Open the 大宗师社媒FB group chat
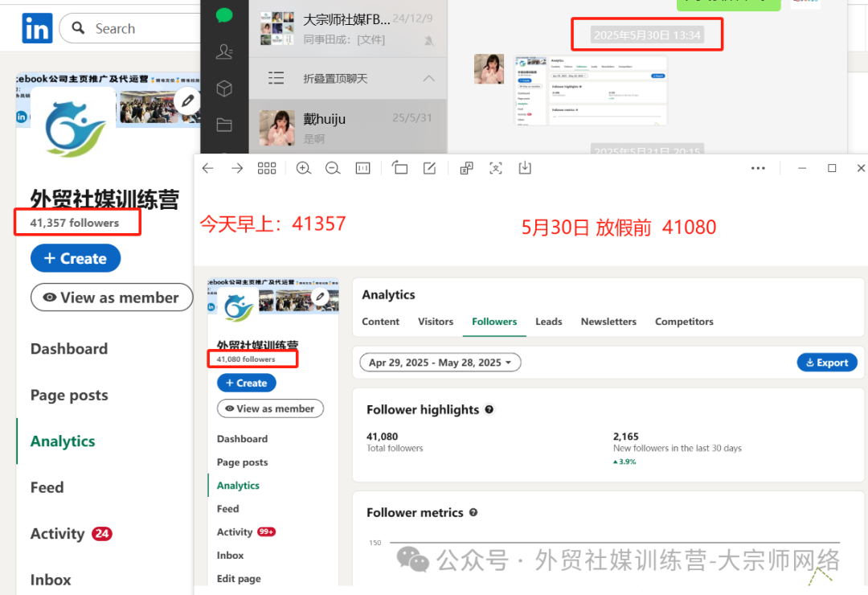This screenshot has width=868, height=595. 348,29
